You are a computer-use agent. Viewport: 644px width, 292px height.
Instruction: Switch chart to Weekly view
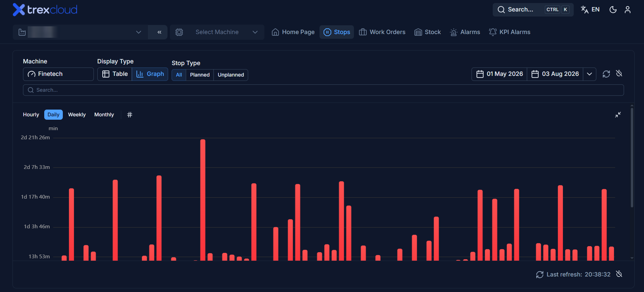tap(77, 115)
